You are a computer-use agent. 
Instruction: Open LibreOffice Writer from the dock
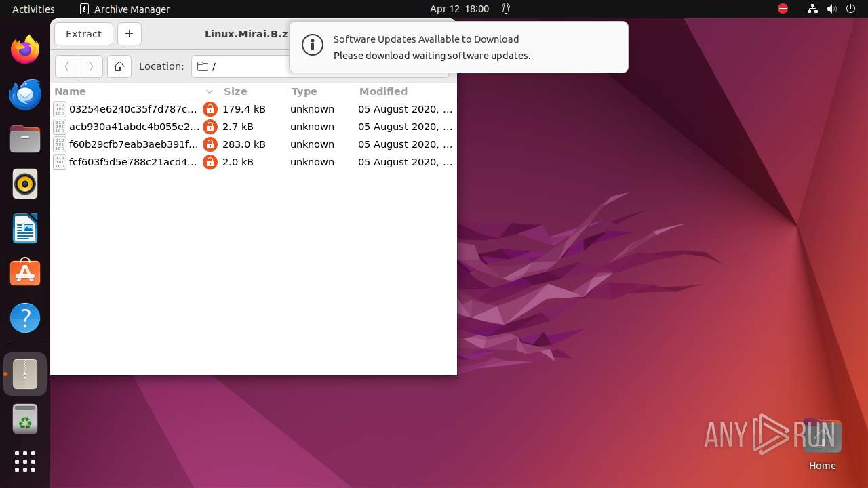25,228
